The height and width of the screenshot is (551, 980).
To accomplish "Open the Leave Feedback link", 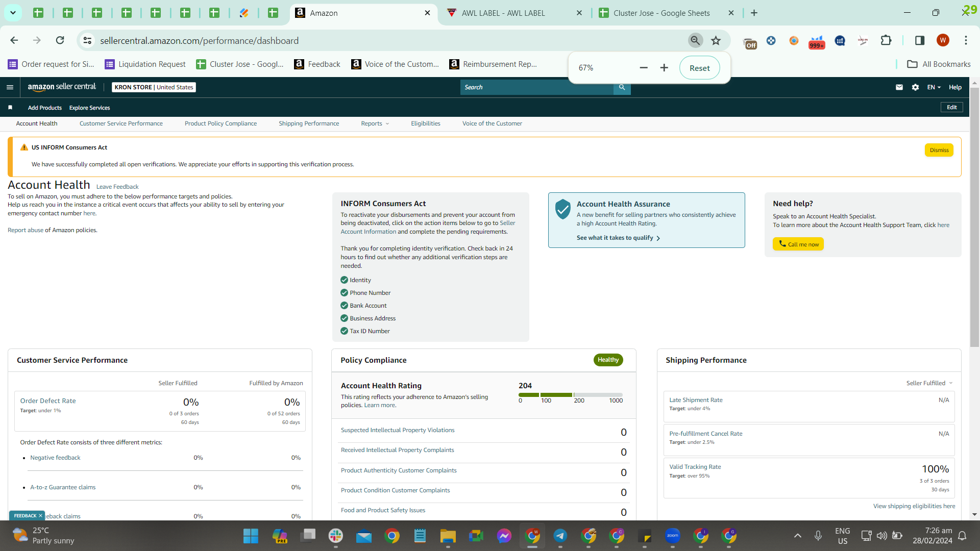I will pos(117,187).
